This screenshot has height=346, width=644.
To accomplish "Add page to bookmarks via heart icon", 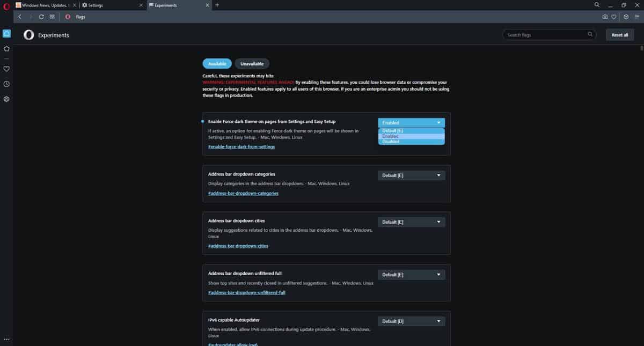I will (x=613, y=17).
